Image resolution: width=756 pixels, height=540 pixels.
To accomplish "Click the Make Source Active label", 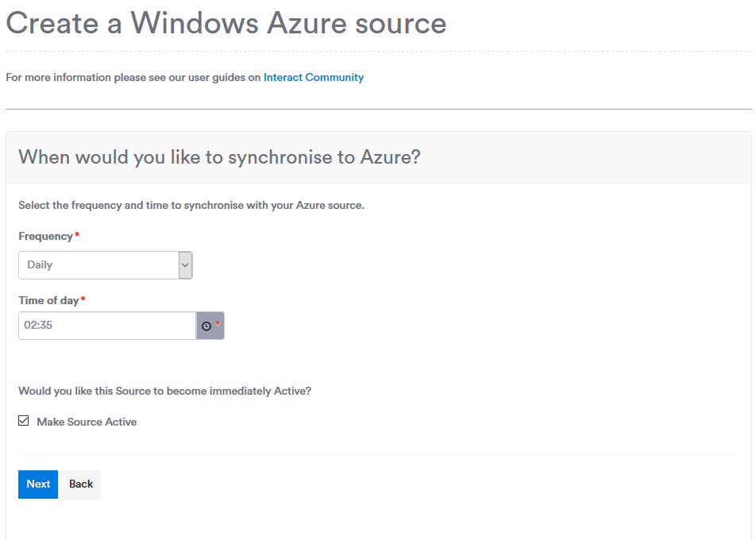I will click(x=87, y=422).
